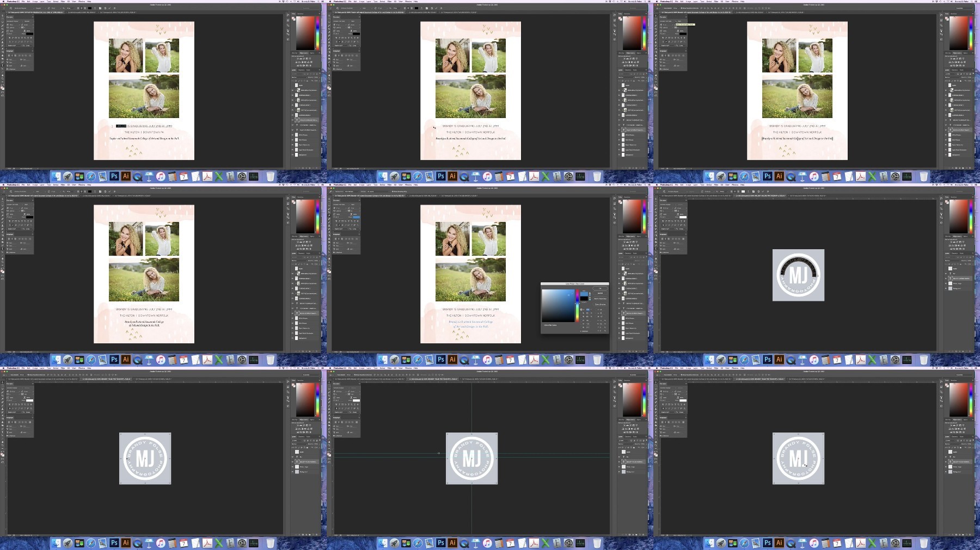Cancel the text edit in the top-left options bar

(x=105, y=8)
